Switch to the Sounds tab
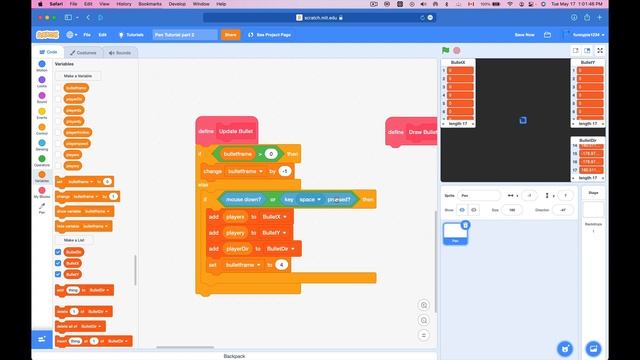The image size is (640, 360). coord(120,53)
